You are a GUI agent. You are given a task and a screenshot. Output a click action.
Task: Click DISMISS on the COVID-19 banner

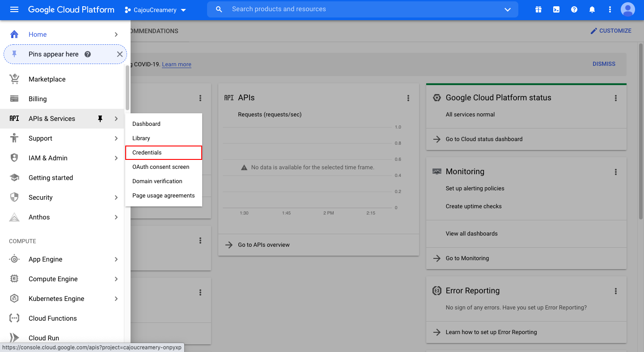tap(604, 64)
